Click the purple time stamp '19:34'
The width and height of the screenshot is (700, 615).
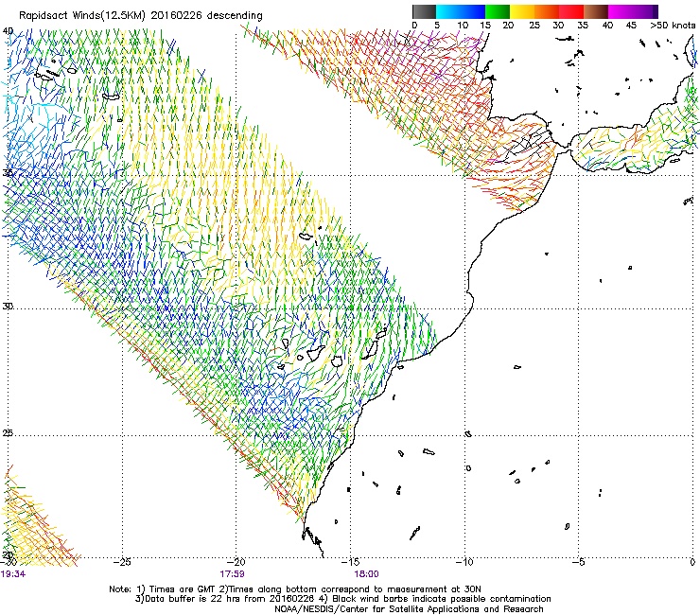point(13,574)
